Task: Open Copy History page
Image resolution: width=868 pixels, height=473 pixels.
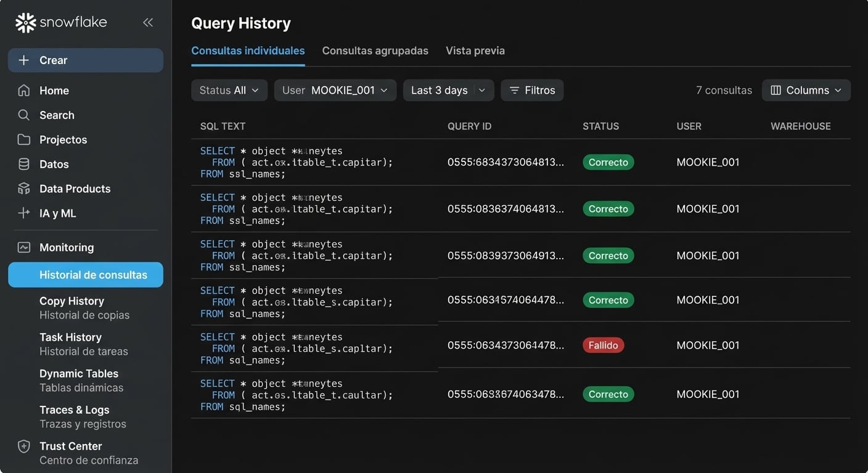Action: (84, 308)
